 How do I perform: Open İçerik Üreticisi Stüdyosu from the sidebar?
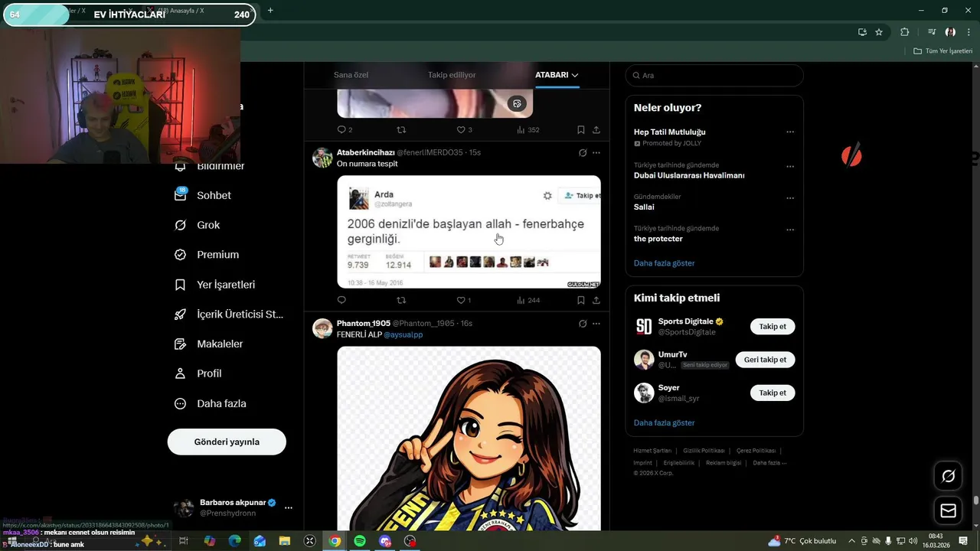tap(229, 315)
